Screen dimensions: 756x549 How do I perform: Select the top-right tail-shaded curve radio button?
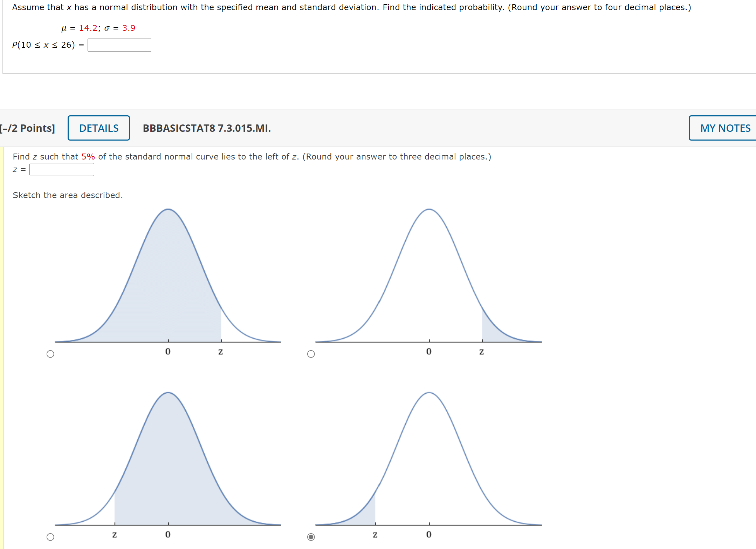(x=311, y=353)
